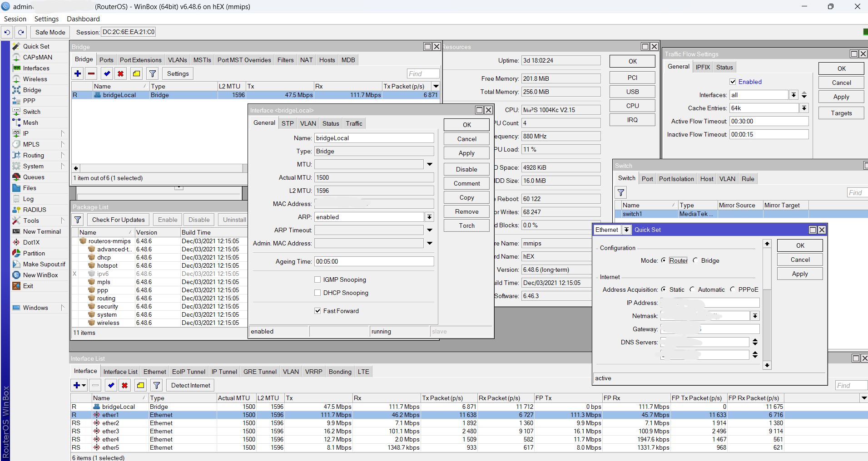Select the Bridge mode radio button
868x461 pixels.
695,260
